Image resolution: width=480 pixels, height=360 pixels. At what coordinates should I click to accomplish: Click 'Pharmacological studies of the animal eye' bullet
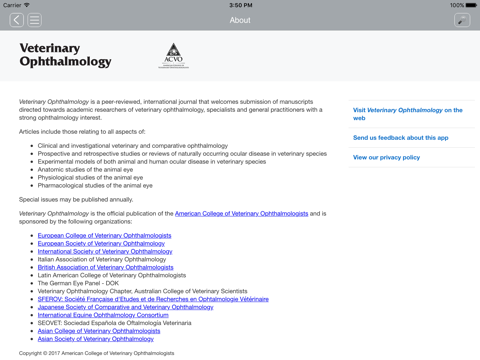click(95, 186)
